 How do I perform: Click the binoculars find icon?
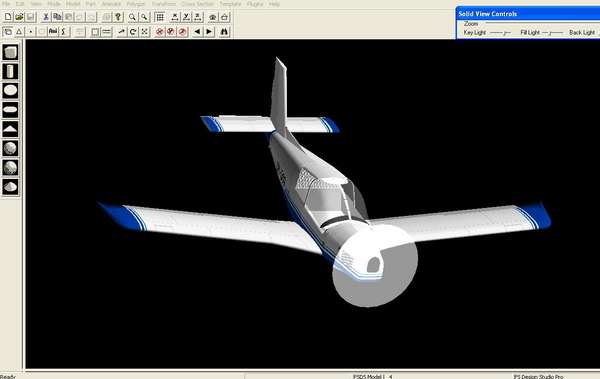click(x=224, y=32)
